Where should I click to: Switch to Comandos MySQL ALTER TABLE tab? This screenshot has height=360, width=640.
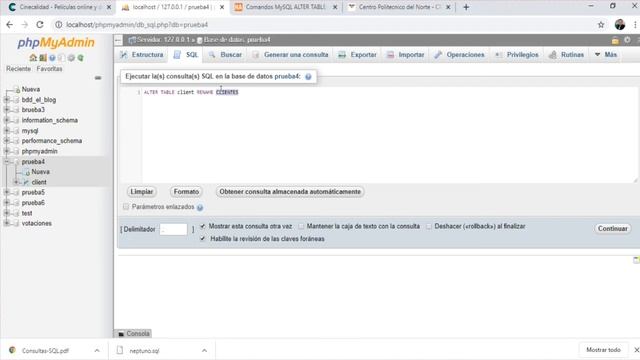pos(286,7)
